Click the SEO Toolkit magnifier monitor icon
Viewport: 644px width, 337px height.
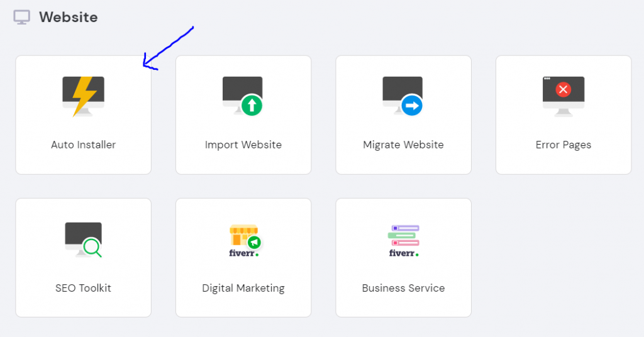84,240
